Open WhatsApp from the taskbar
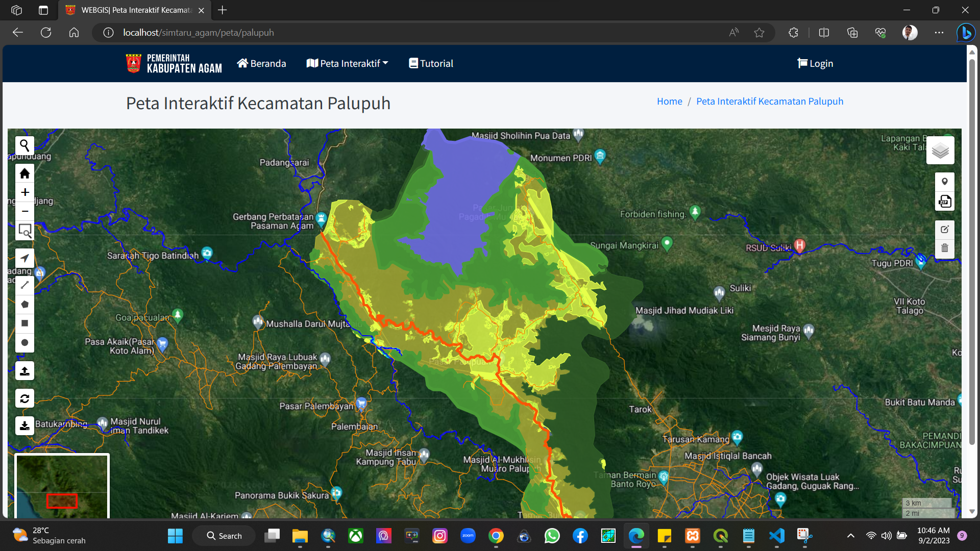980x551 pixels. (x=552, y=536)
